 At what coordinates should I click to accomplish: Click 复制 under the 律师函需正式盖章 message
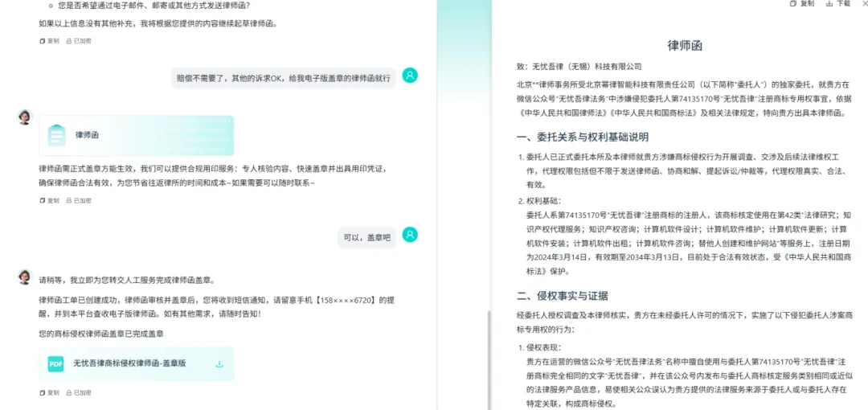coord(49,200)
